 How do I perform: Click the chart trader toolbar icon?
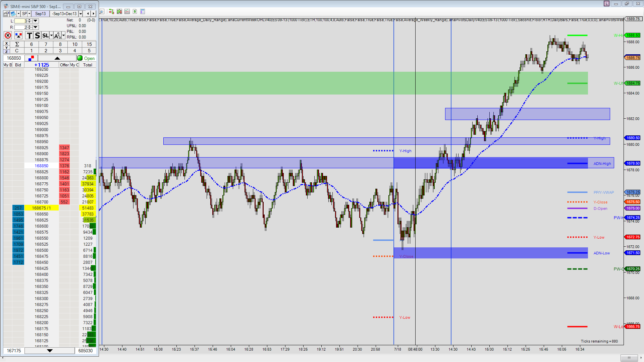[x=111, y=11]
